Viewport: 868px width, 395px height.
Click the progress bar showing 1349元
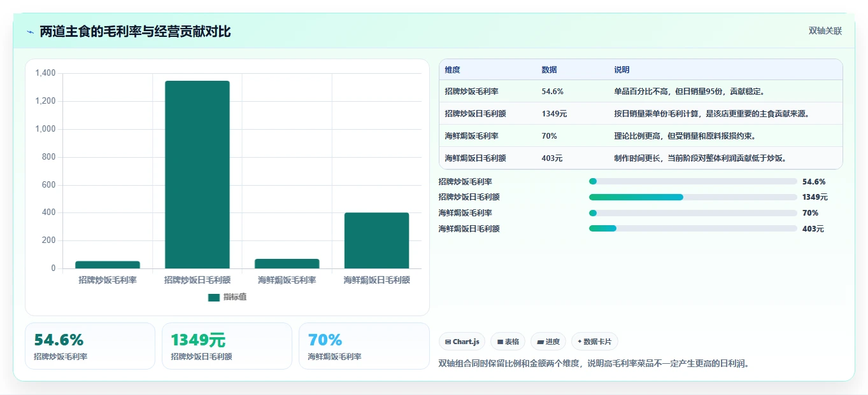point(693,197)
